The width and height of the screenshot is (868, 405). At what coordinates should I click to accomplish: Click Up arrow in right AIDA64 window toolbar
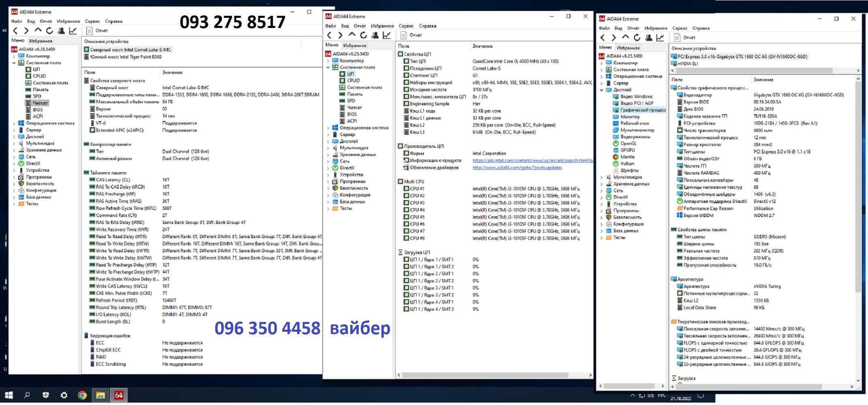tap(625, 37)
